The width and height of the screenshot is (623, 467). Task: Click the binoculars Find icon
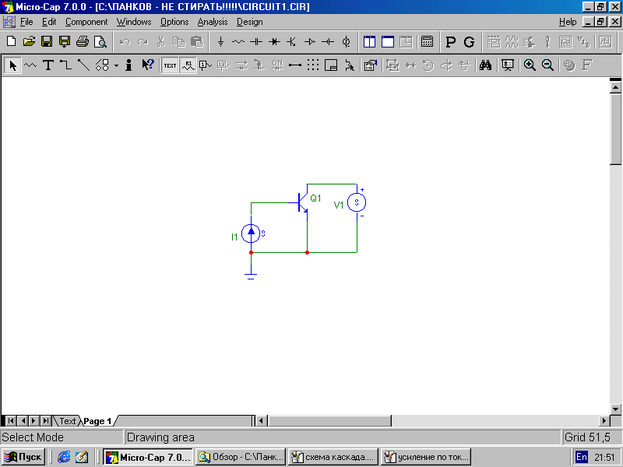click(x=484, y=65)
